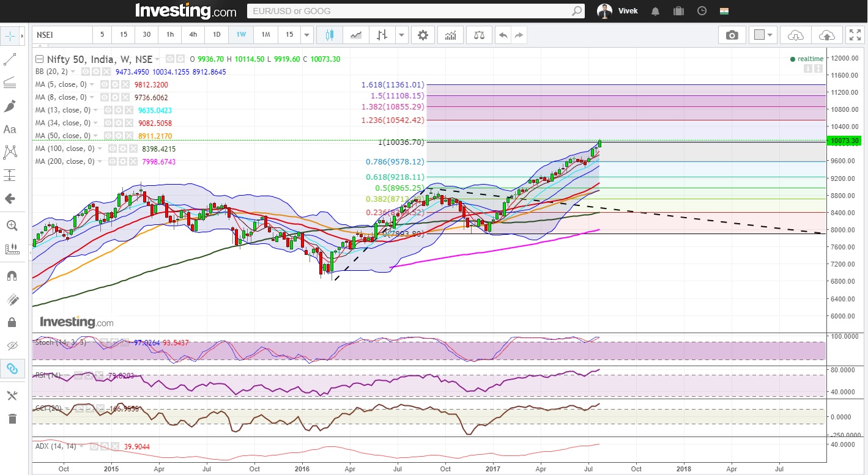Save the chart layout to cloud

click(826, 35)
